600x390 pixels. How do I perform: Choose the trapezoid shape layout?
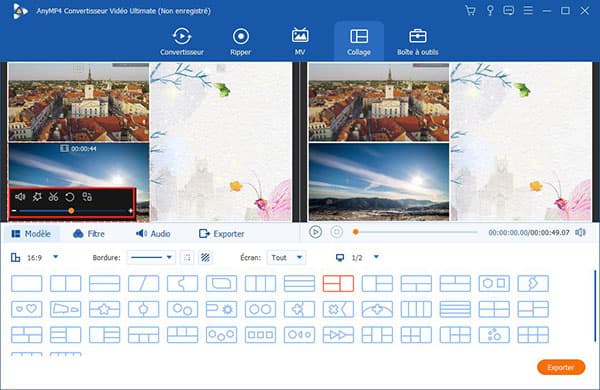click(x=65, y=309)
